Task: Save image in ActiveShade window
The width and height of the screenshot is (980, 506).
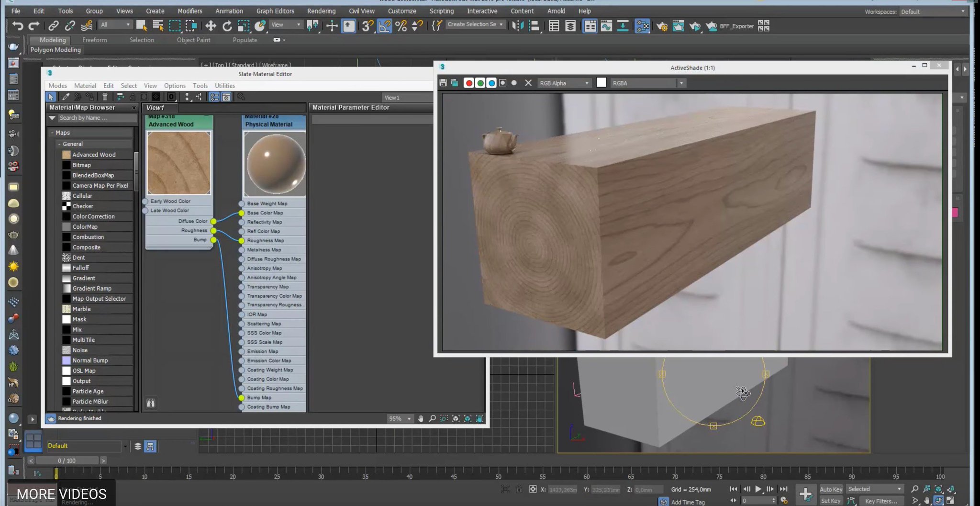Action: pyautogui.click(x=443, y=83)
